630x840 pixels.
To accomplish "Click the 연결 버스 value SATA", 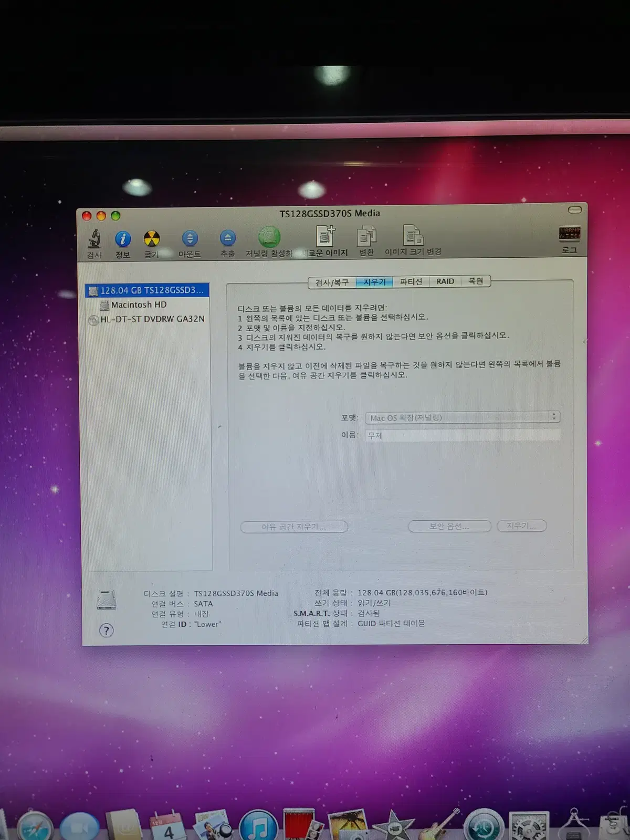I will 203,604.
